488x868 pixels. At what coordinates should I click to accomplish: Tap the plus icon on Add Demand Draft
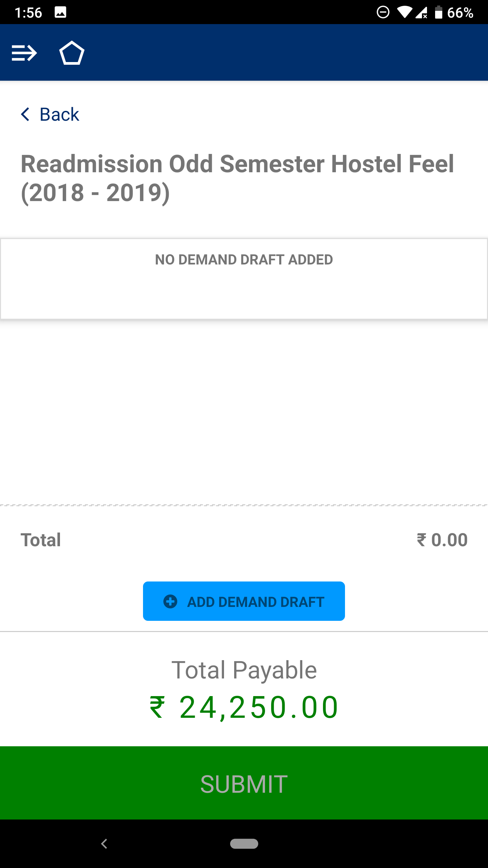tap(170, 601)
